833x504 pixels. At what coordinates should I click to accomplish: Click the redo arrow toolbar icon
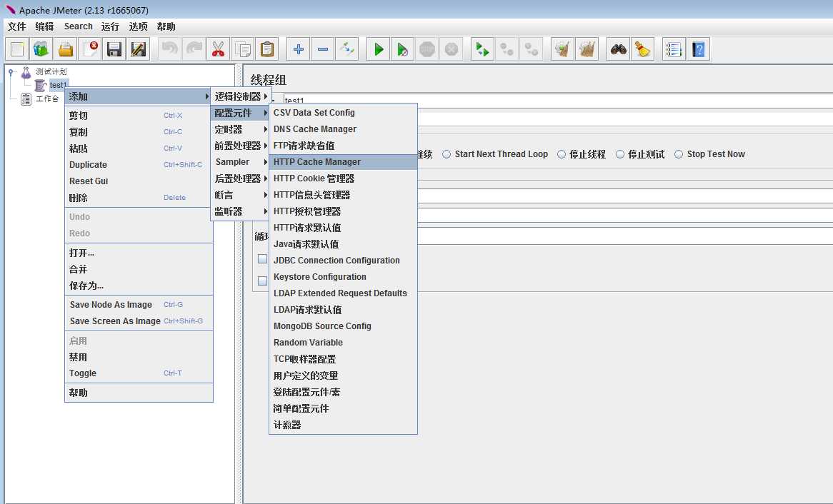click(x=194, y=49)
